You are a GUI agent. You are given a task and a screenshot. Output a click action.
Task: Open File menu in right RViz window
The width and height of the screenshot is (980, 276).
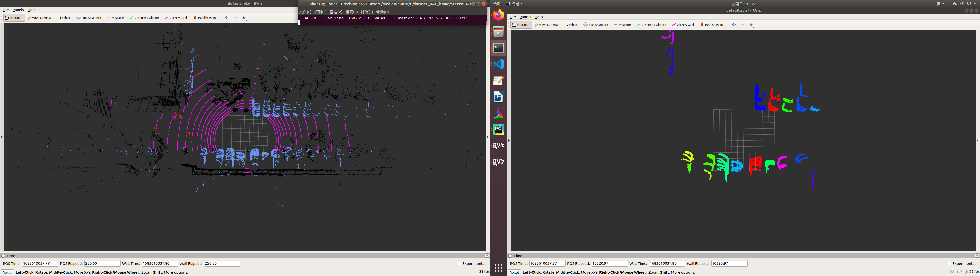pos(513,17)
